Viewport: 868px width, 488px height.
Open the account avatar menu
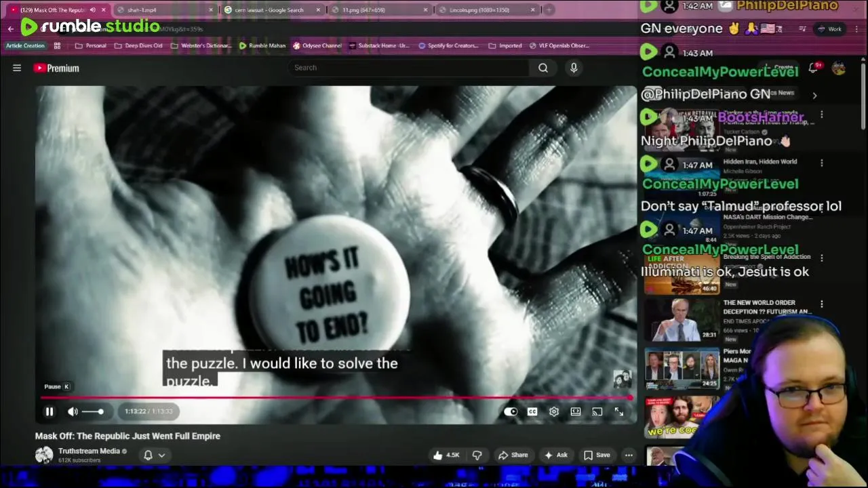[839, 68]
